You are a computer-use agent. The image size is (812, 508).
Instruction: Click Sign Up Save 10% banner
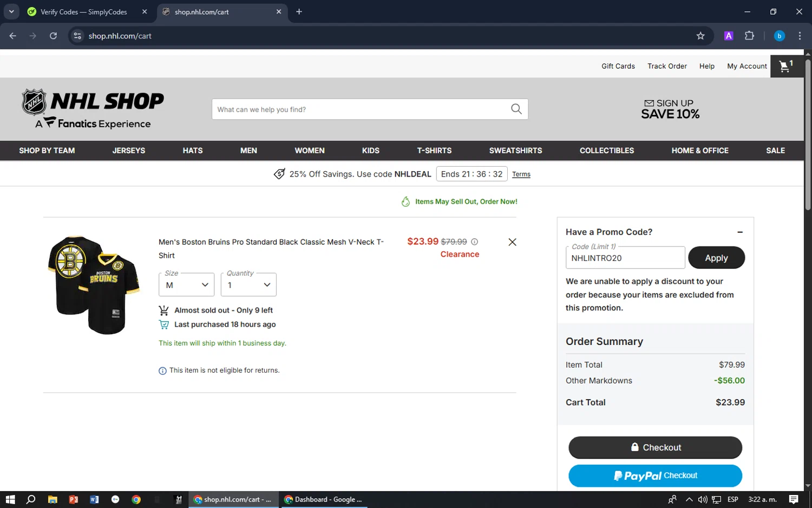[x=670, y=109]
